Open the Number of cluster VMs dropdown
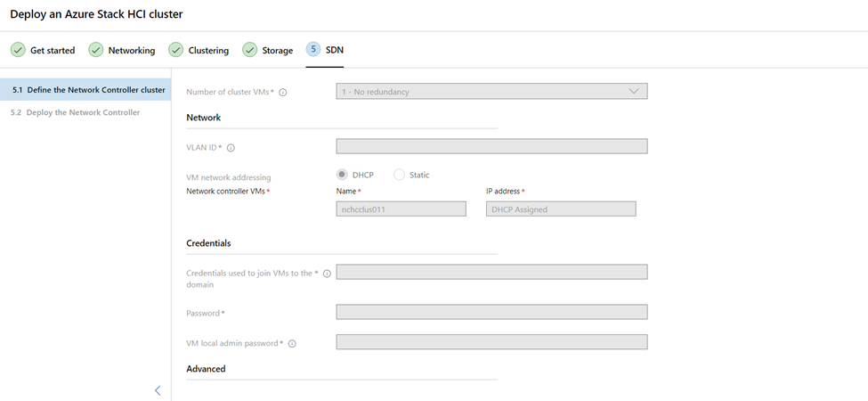This screenshot has height=401, width=868. (x=491, y=92)
